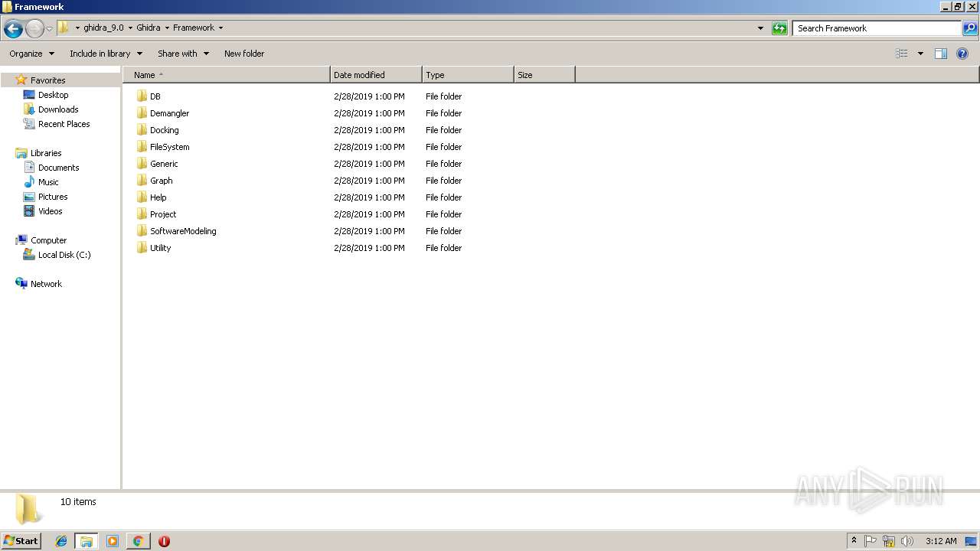Select the FileSystem folder icon
The width and height of the screenshot is (980, 551).
tap(142, 147)
